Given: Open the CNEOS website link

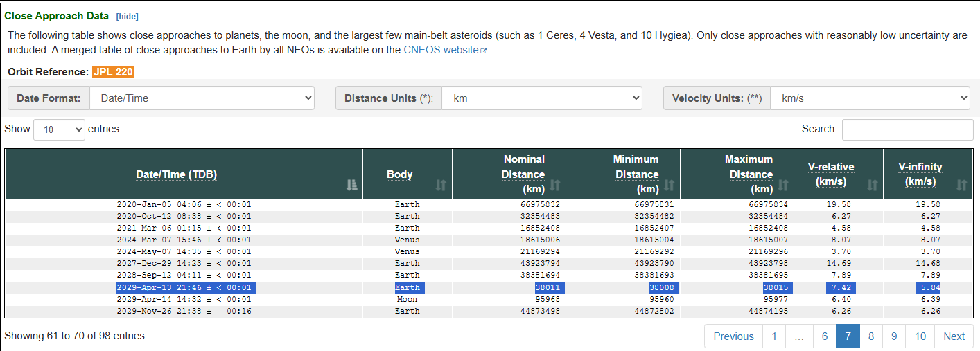Looking at the screenshot, I should point(445,50).
